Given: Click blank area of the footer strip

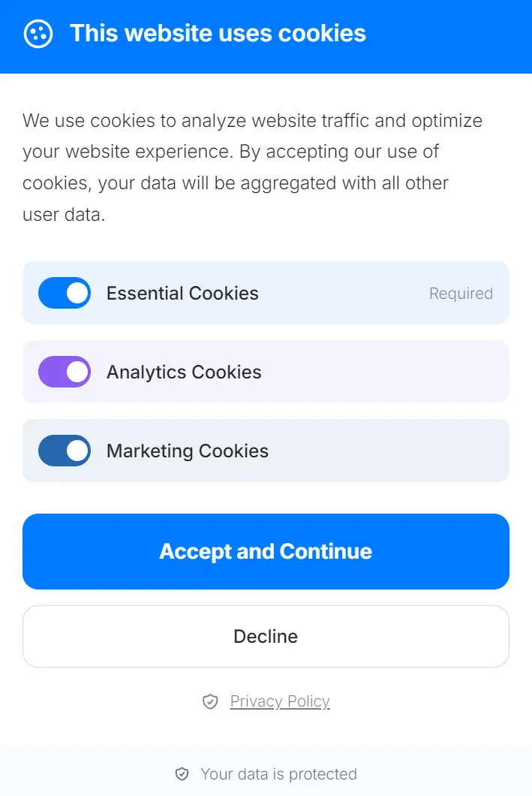Looking at the screenshot, I should point(450,773).
